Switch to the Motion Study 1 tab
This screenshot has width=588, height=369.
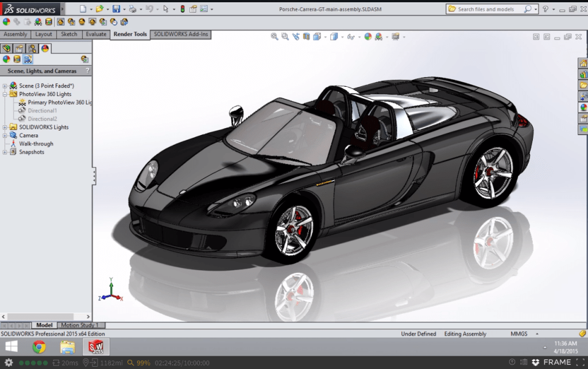pos(79,325)
